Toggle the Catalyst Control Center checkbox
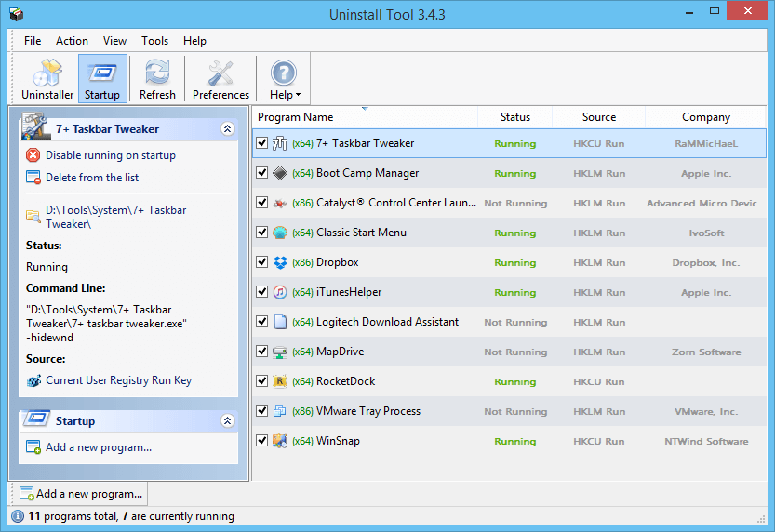Viewport: 775px width, 532px height. (262, 203)
